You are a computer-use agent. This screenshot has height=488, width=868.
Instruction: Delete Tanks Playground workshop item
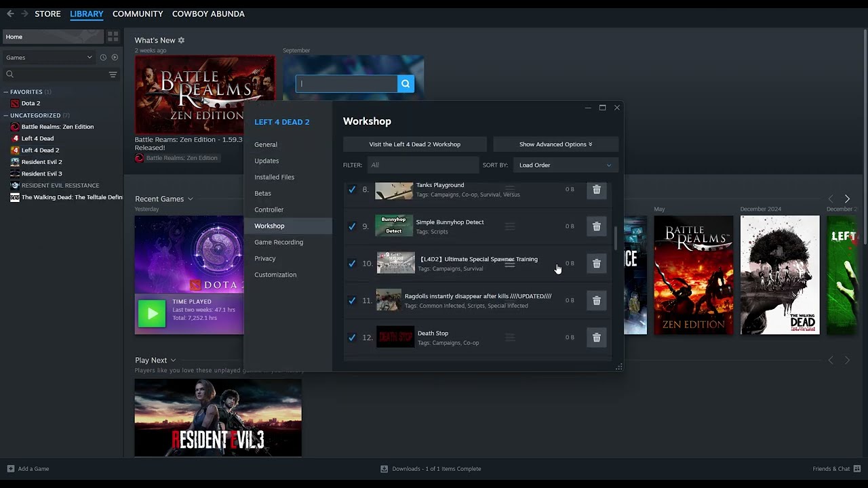pyautogui.click(x=597, y=190)
